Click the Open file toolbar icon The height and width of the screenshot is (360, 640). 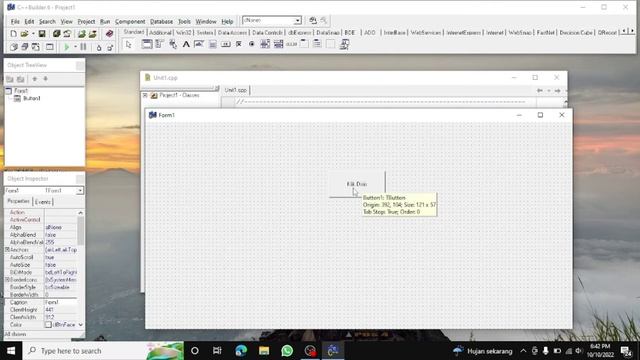24,34
